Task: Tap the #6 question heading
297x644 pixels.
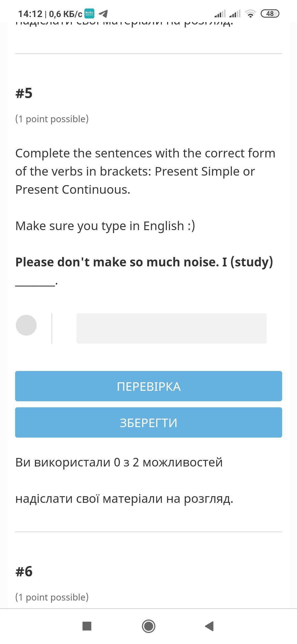Action: [x=24, y=571]
